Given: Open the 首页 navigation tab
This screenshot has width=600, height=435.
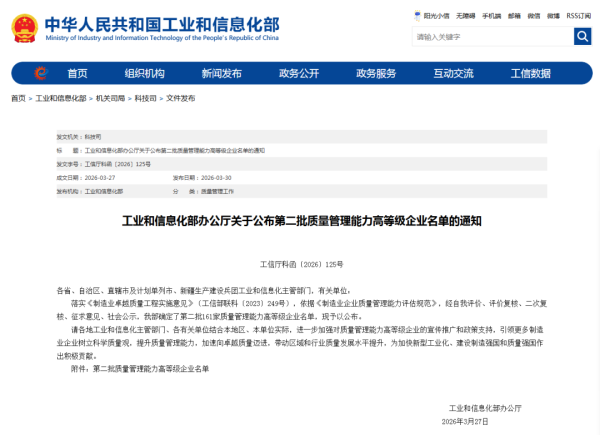Looking at the screenshot, I should [77, 73].
